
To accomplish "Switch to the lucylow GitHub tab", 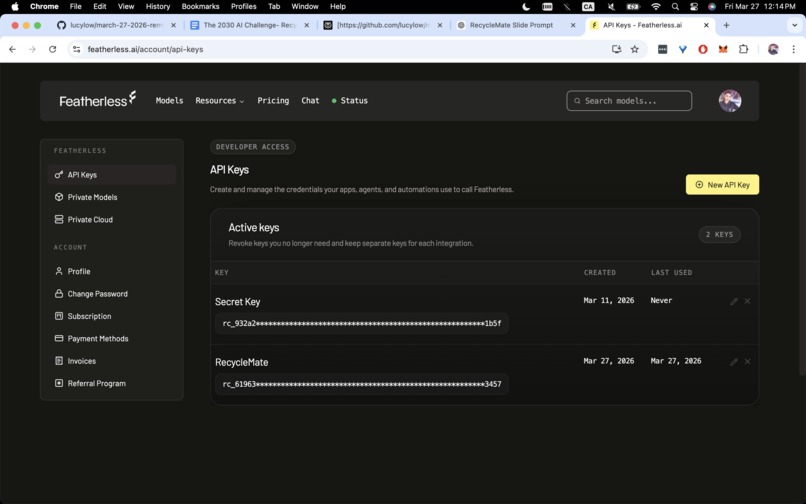I will 116,25.
